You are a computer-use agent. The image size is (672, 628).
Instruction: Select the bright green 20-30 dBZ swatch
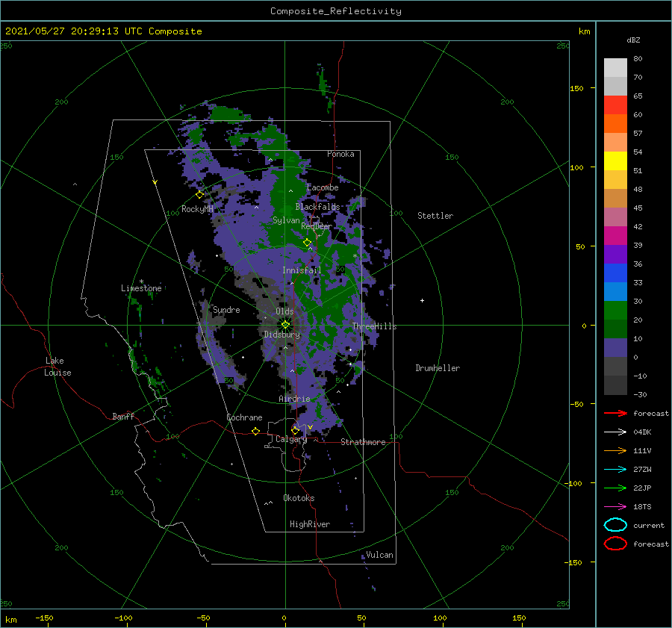click(615, 311)
